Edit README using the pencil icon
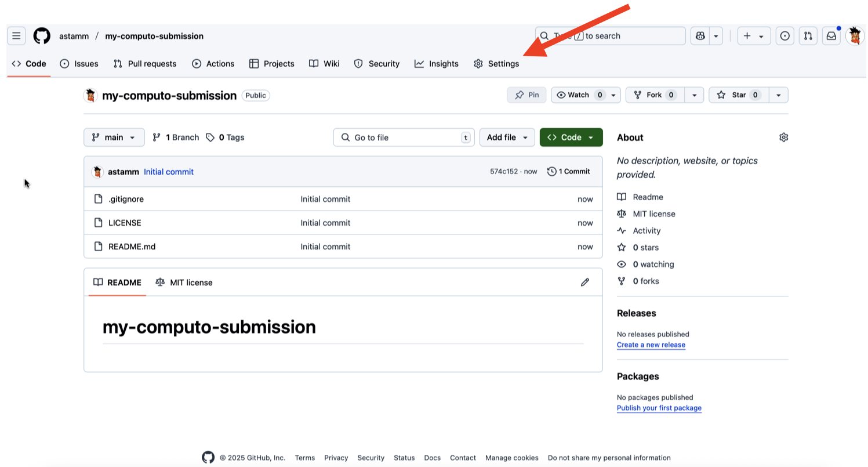The height and width of the screenshot is (467, 868). point(585,283)
